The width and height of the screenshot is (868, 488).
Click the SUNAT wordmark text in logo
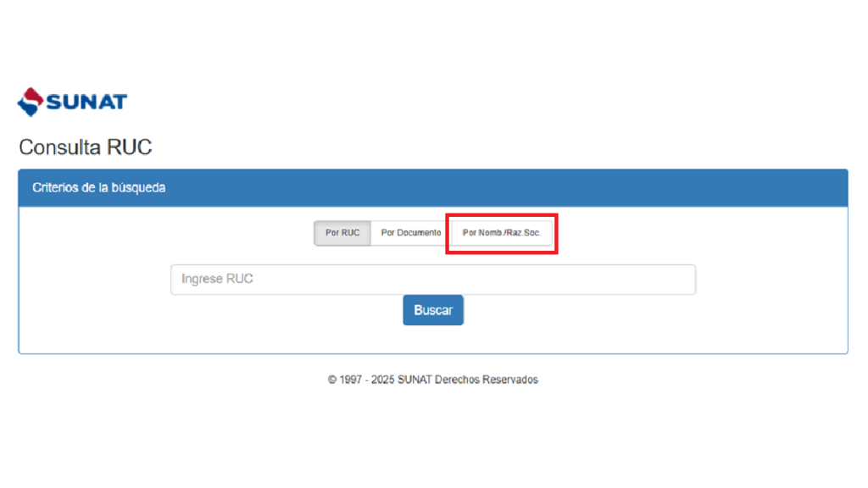[86, 103]
